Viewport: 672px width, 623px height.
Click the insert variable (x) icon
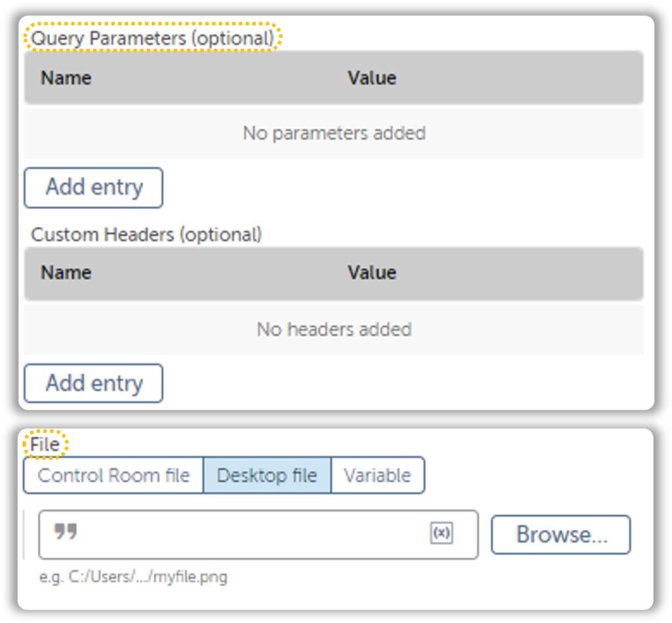pos(441,533)
